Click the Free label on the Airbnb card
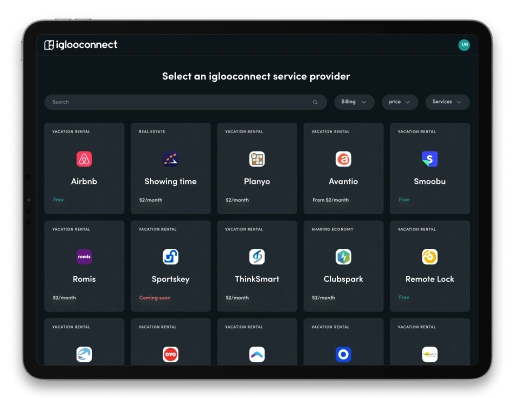Screen dimensions: 514x398 [58, 200]
